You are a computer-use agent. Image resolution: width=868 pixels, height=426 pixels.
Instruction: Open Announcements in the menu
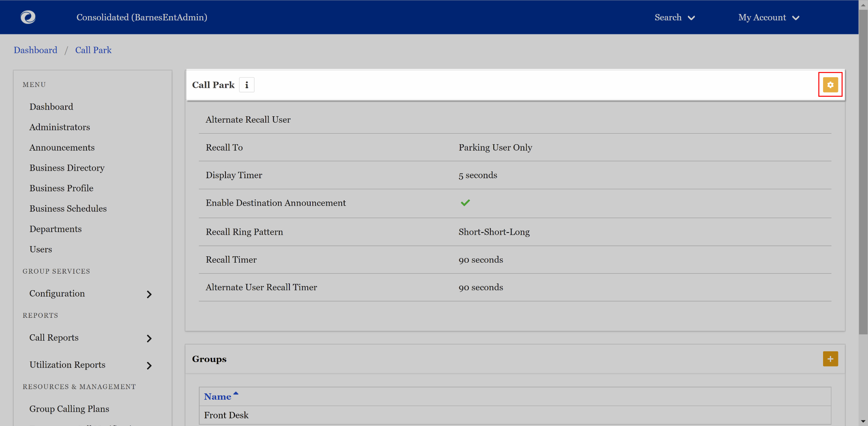(x=62, y=148)
